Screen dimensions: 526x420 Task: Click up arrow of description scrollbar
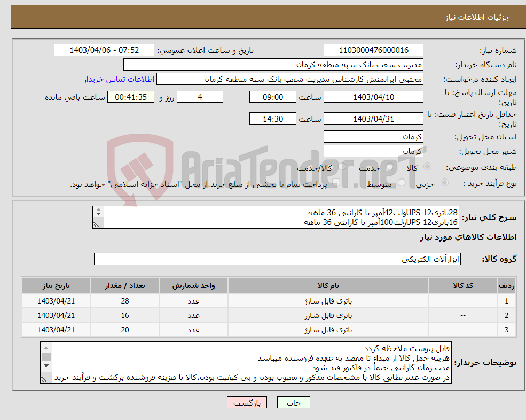98,210
